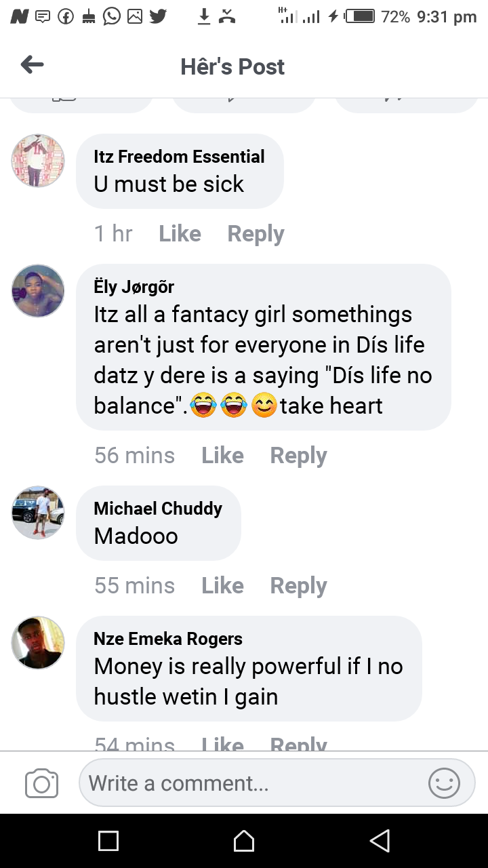Reply to the 'U must be sick' comment
The image size is (488, 868).
click(256, 234)
